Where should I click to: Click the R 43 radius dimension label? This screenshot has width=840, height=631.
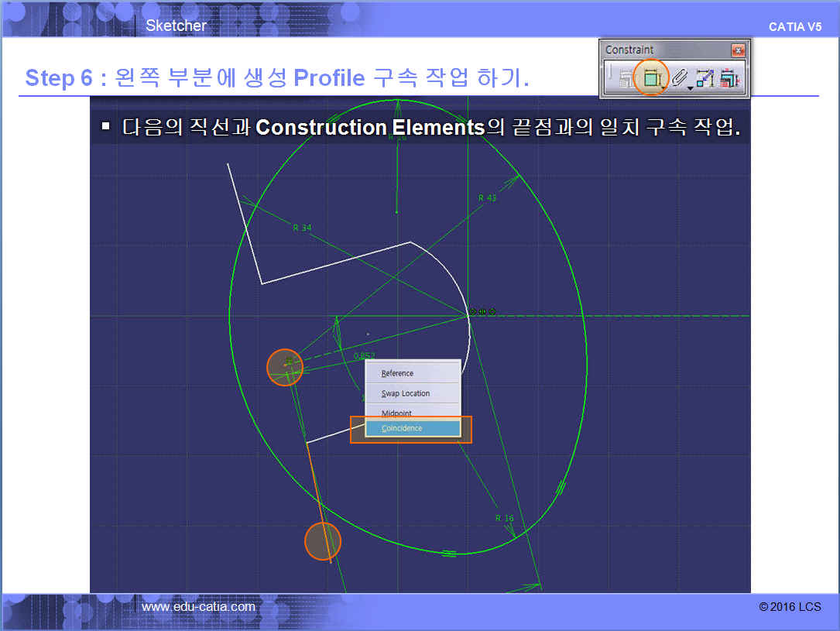(487, 198)
